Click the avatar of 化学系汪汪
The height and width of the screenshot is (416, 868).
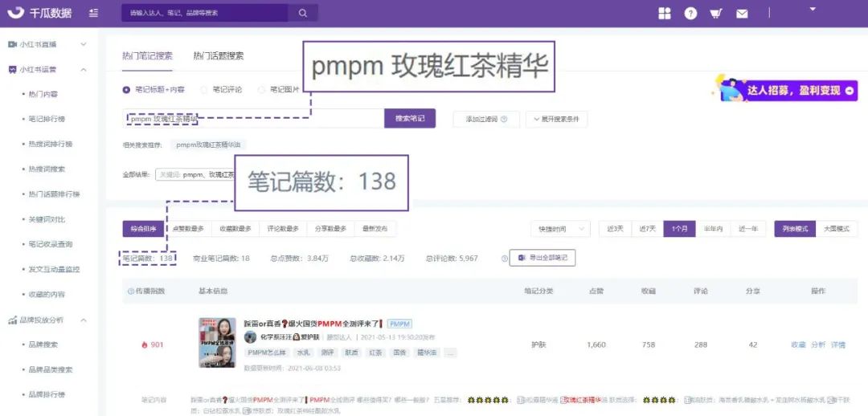(251, 336)
